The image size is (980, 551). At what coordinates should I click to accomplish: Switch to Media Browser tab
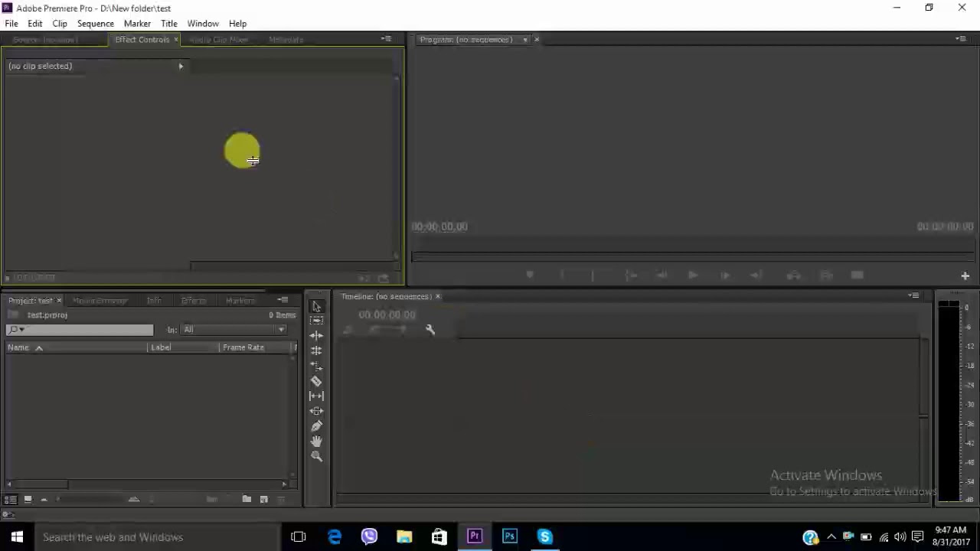(x=100, y=301)
